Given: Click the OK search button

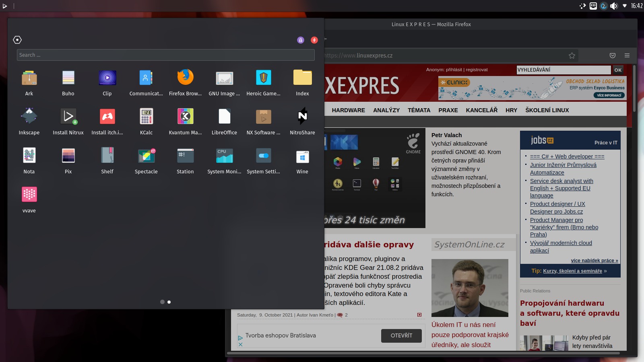Looking at the screenshot, I should [x=618, y=70].
